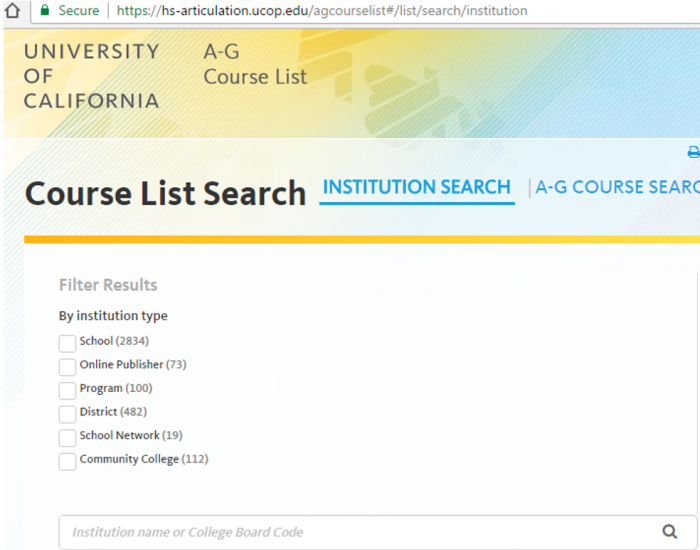Select the District filter checkbox

tap(67, 414)
